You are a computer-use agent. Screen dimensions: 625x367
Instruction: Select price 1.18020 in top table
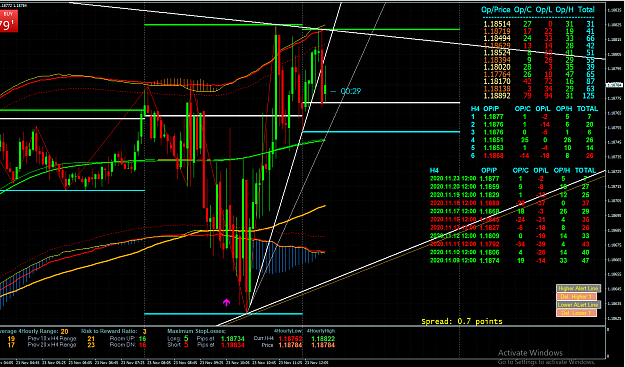497,67
